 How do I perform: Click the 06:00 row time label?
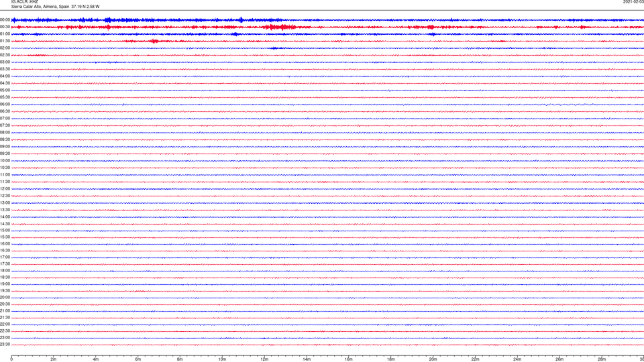[5, 105]
